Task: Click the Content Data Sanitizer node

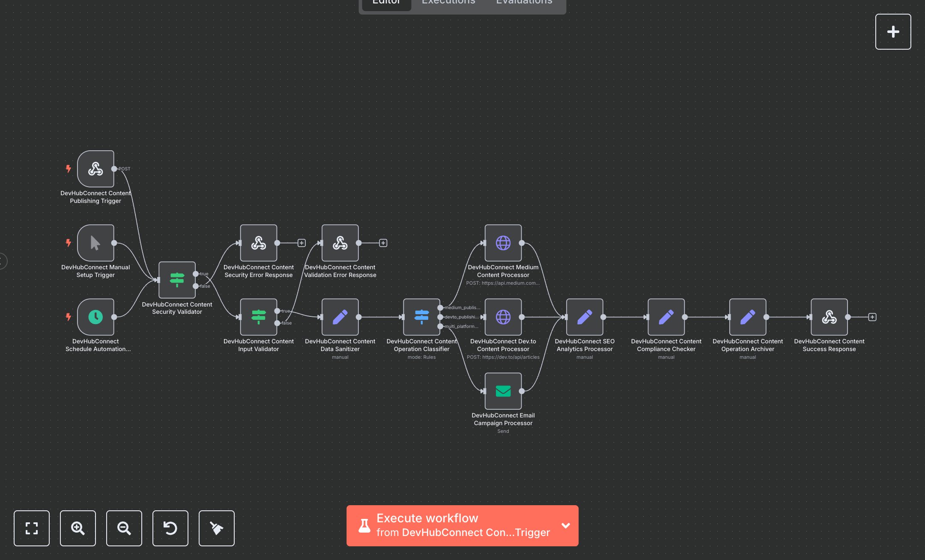Action: [340, 317]
